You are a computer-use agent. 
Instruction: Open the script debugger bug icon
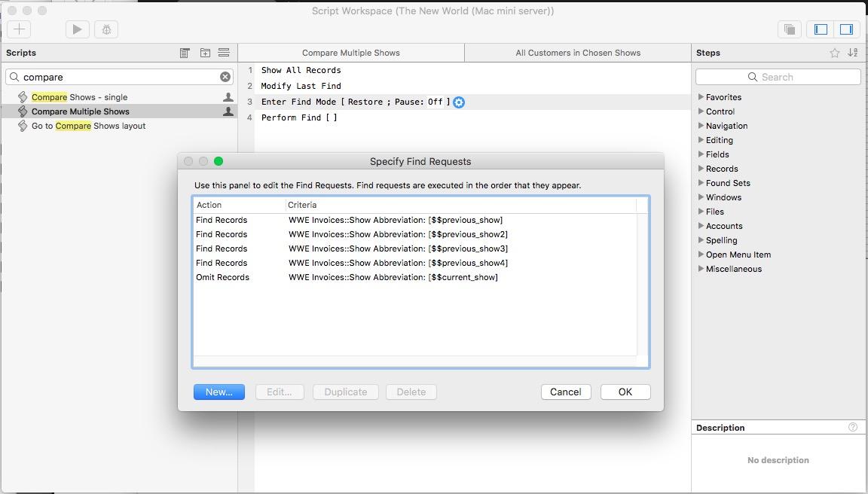pyautogui.click(x=106, y=29)
